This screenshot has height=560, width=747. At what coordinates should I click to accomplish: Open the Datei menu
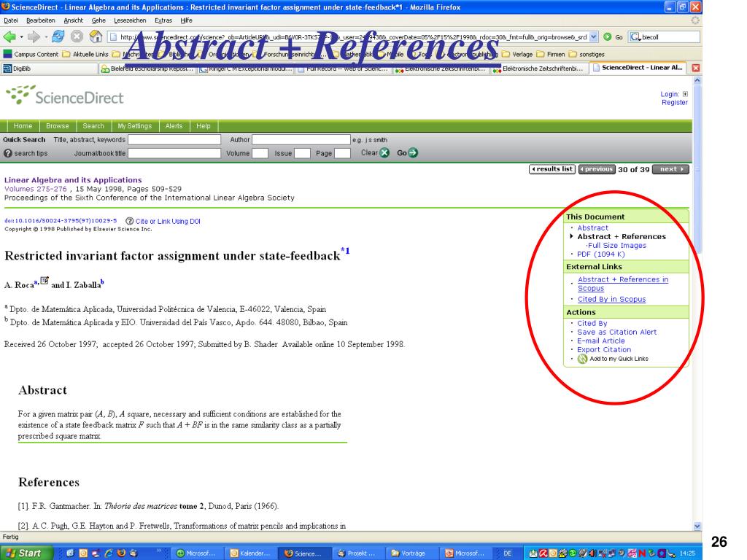click(x=10, y=20)
